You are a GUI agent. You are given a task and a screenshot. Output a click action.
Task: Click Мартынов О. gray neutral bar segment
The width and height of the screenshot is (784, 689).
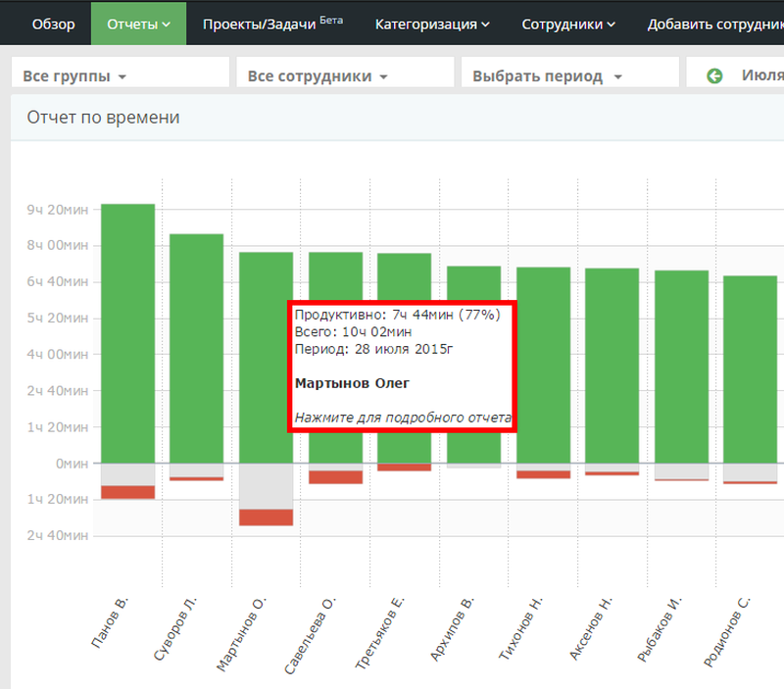point(266,486)
